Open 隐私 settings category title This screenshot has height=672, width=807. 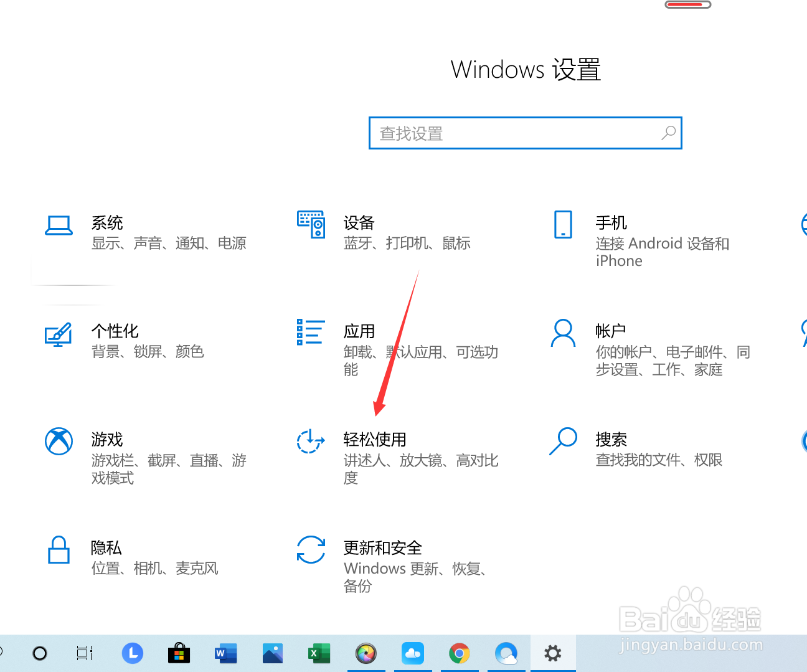pyautogui.click(x=106, y=547)
